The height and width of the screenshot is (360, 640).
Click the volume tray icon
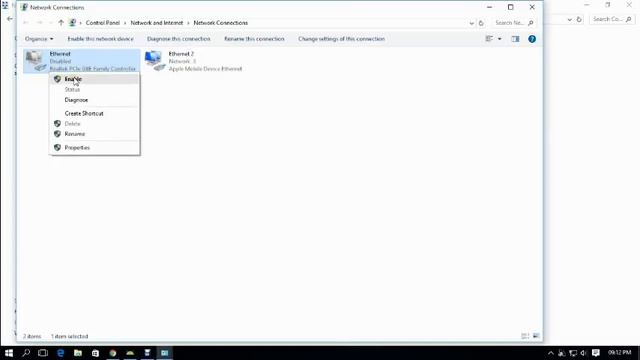click(x=584, y=353)
